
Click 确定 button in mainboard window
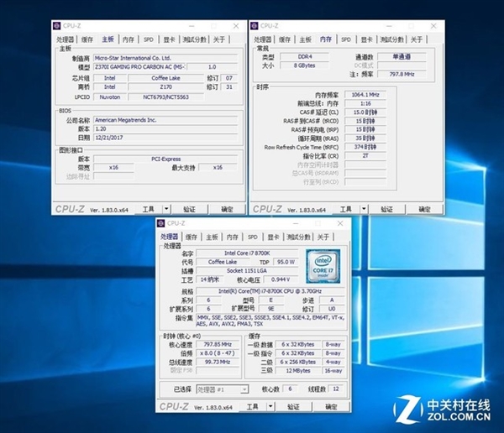[227, 209]
